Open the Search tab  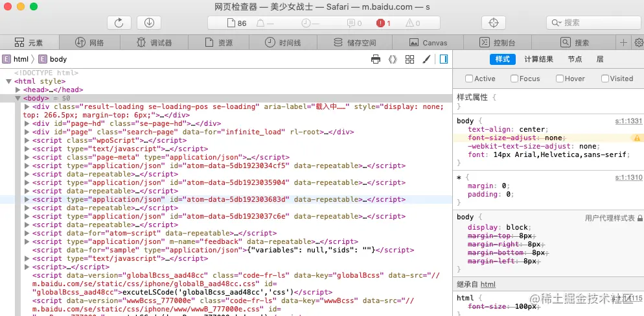[574, 42]
